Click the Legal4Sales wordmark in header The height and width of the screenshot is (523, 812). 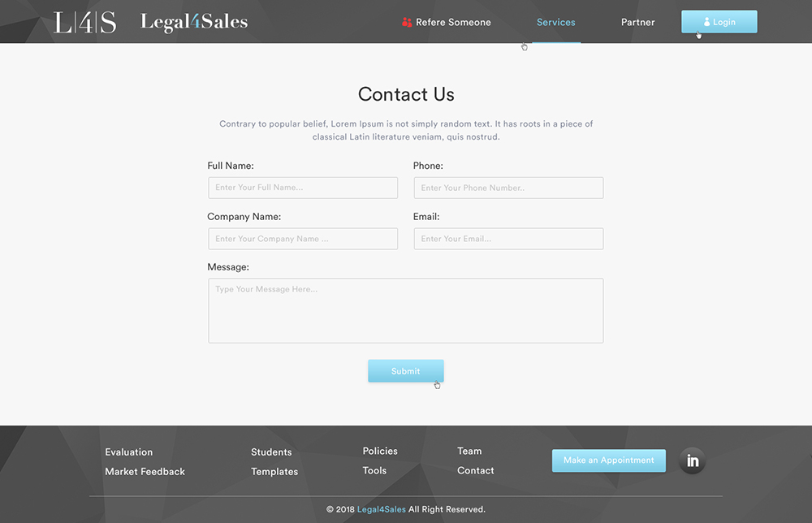194,22
